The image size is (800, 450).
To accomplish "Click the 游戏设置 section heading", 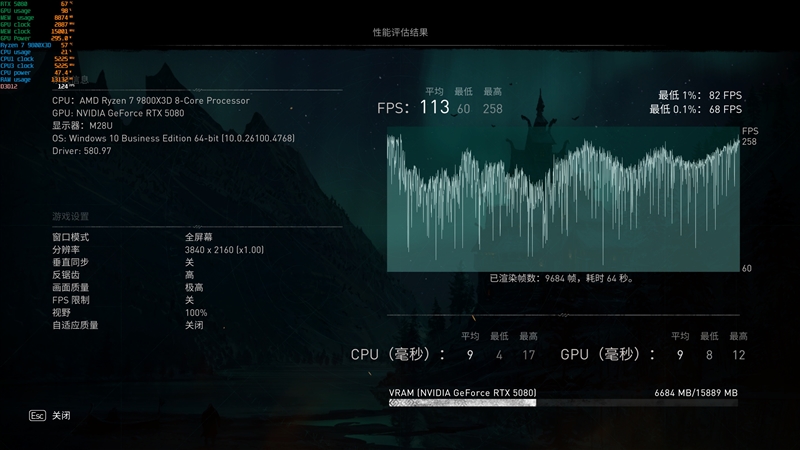I will (70, 216).
